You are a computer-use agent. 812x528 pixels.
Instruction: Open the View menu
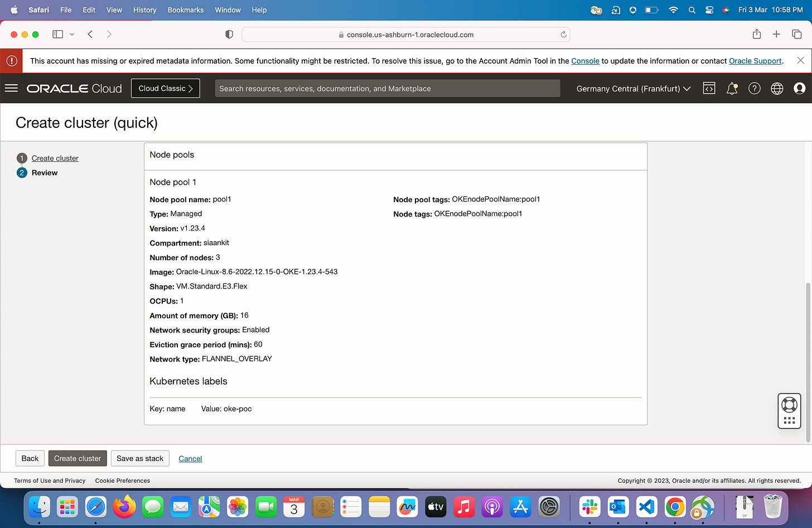coord(114,10)
